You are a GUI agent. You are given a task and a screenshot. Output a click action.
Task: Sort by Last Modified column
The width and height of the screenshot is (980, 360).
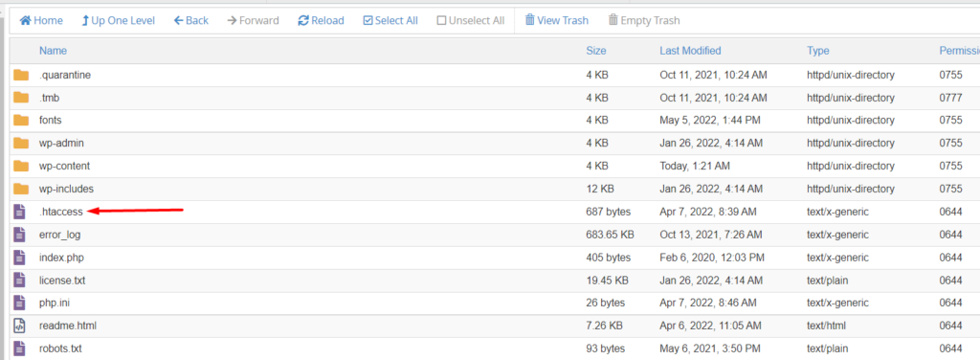pos(690,51)
